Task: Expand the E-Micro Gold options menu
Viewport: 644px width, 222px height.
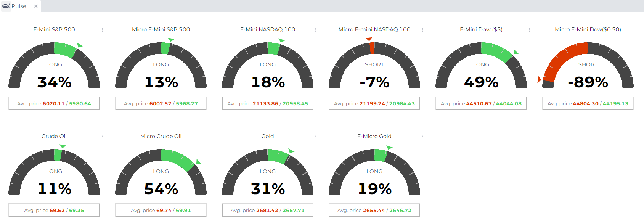Action: 422,137
